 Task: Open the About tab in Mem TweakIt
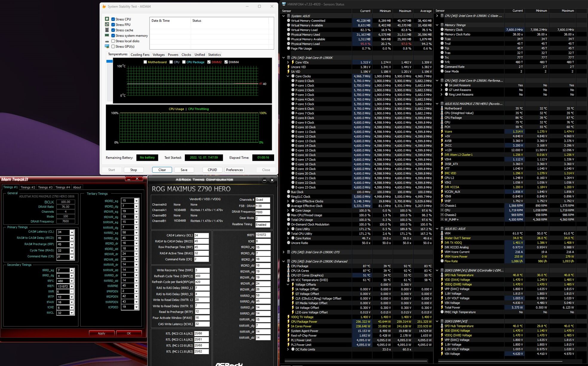[77, 187]
